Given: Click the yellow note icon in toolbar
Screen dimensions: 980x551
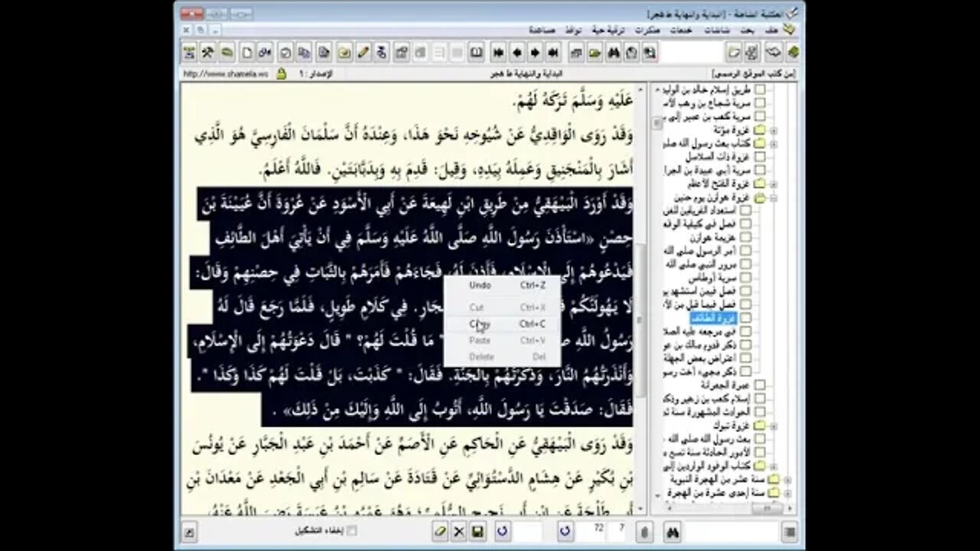Looking at the screenshot, I should (345, 52).
